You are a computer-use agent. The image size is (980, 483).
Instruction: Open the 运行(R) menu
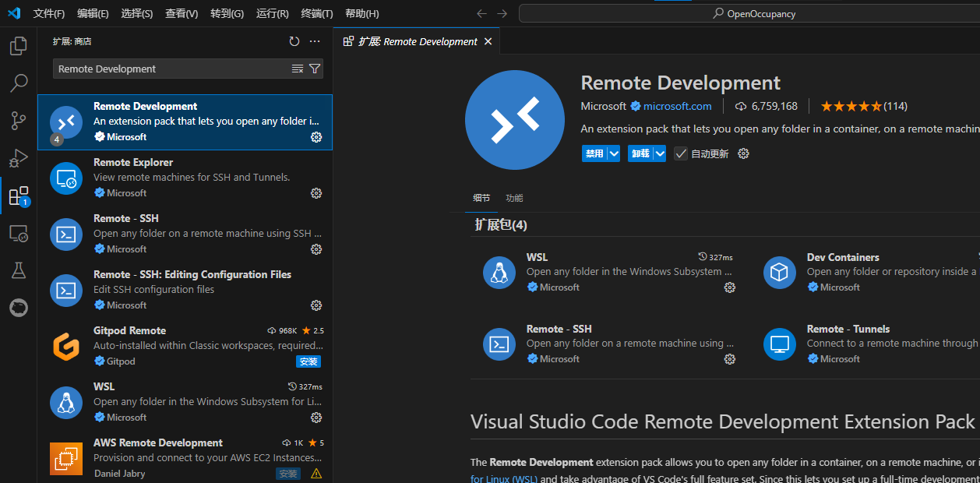pyautogui.click(x=272, y=13)
